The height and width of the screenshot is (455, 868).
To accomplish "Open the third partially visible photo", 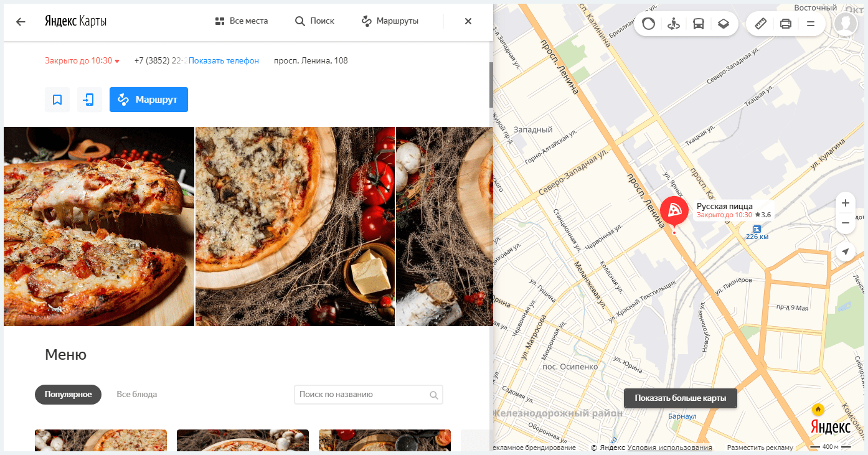I will click(445, 227).
